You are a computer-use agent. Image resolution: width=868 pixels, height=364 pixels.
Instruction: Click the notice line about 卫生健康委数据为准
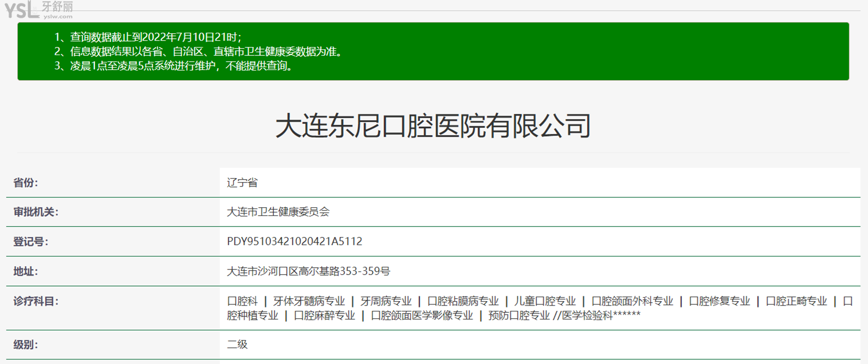pos(199,52)
